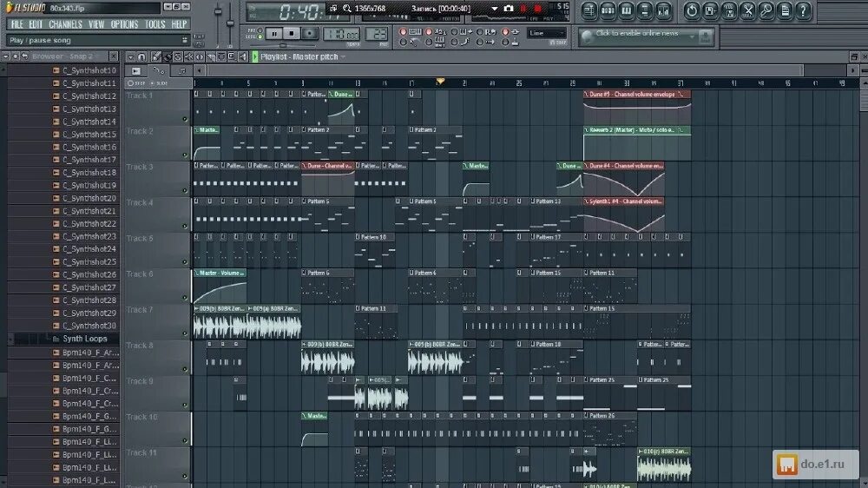Close the Browser panel
This screenshot has width=868, height=488.
click(x=114, y=56)
